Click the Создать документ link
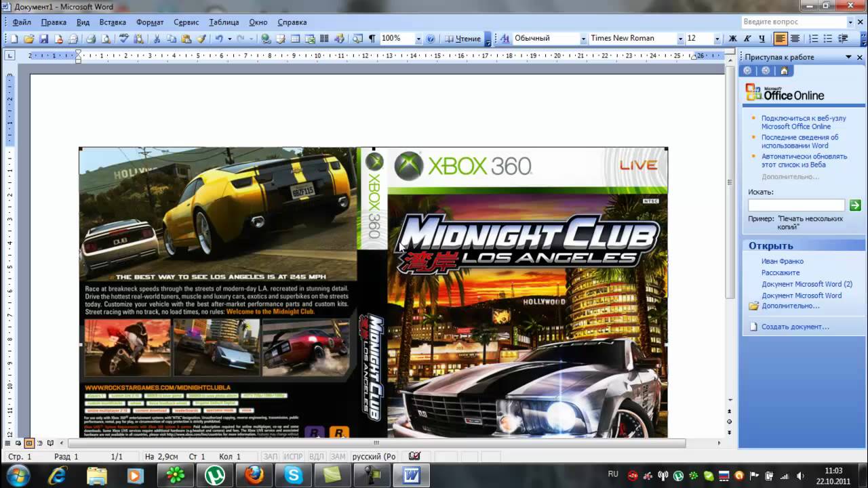 point(795,327)
